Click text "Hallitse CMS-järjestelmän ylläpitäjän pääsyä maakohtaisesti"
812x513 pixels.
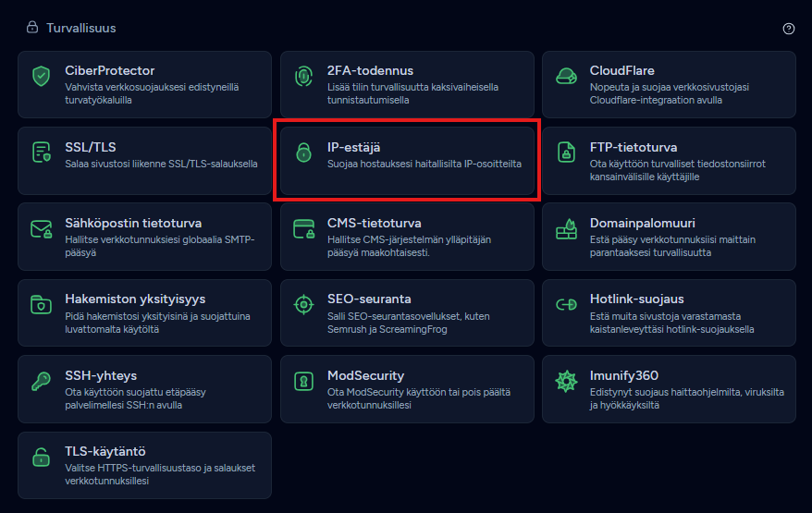click(x=409, y=246)
